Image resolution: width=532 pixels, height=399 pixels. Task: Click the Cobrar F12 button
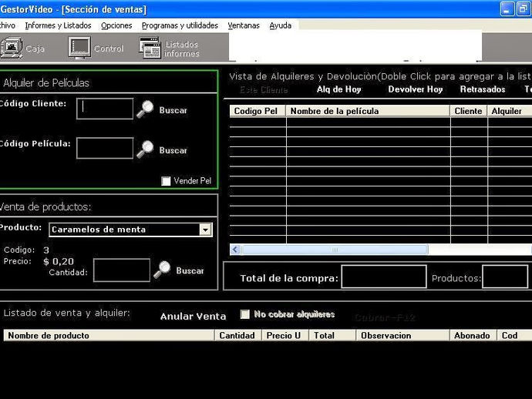385,317
